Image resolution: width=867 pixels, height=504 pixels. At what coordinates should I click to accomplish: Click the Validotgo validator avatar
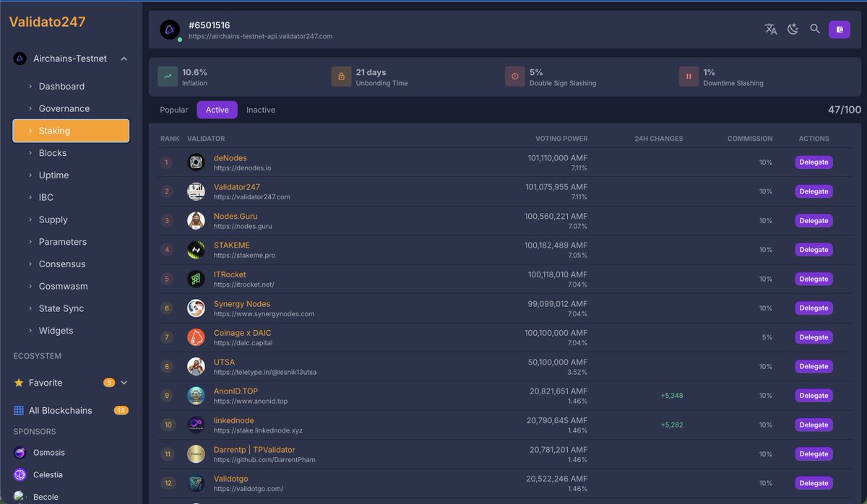[x=196, y=483]
